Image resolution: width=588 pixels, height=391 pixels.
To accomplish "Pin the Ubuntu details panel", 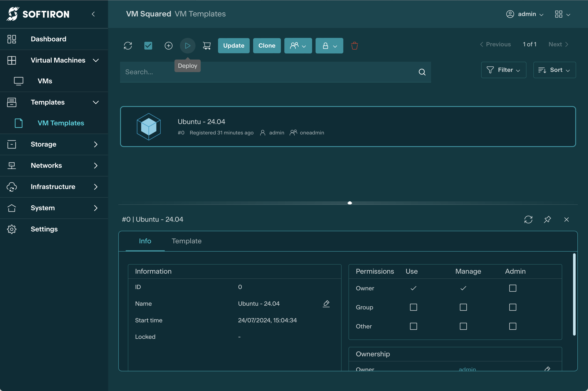I will tap(547, 220).
